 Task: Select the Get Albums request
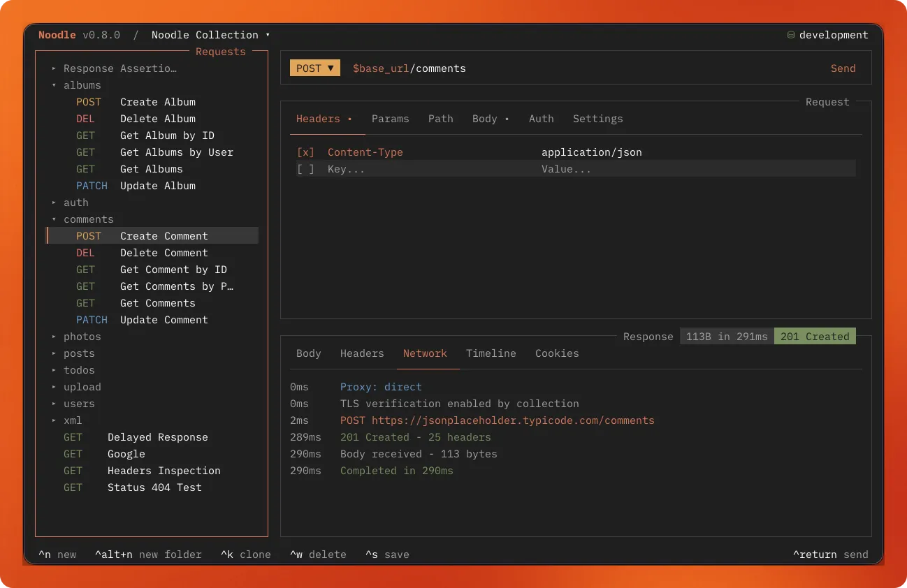coord(152,169)
